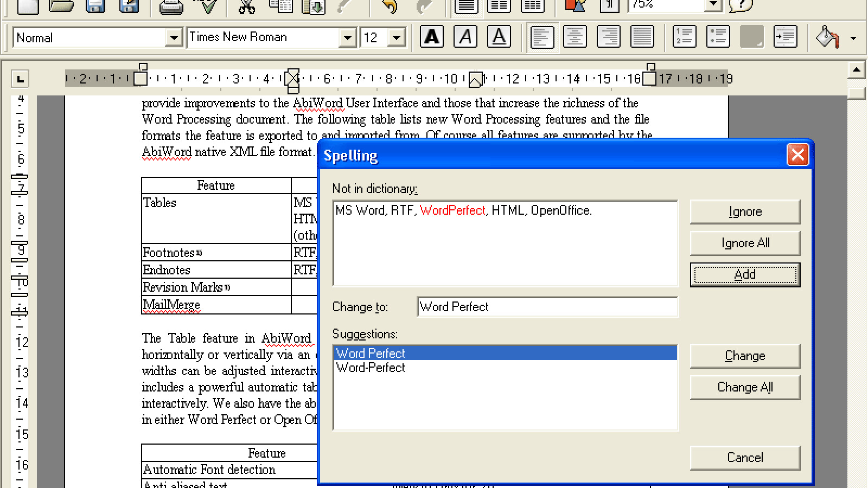Open the Normal paragraph style dropdown
Viewport: 868px width, 488px height.
pos(174,38)
